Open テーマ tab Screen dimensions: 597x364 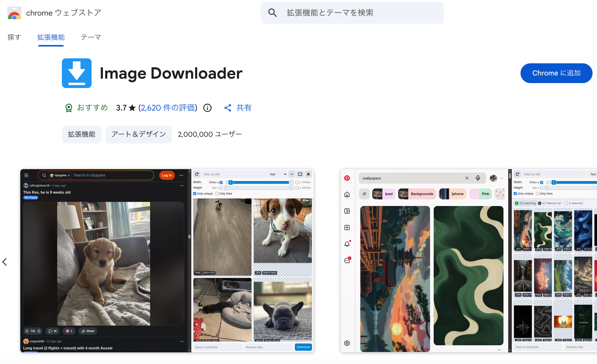[x=91, y=37]
